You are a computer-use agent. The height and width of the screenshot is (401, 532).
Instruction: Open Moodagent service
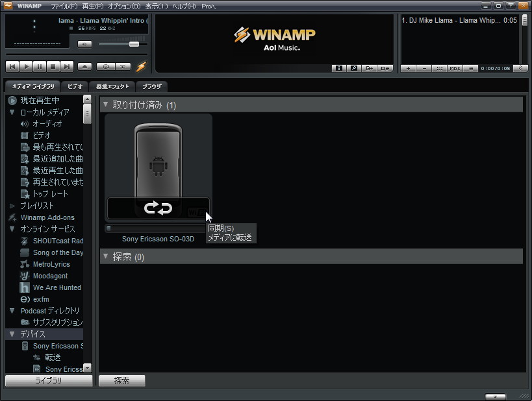50,276
